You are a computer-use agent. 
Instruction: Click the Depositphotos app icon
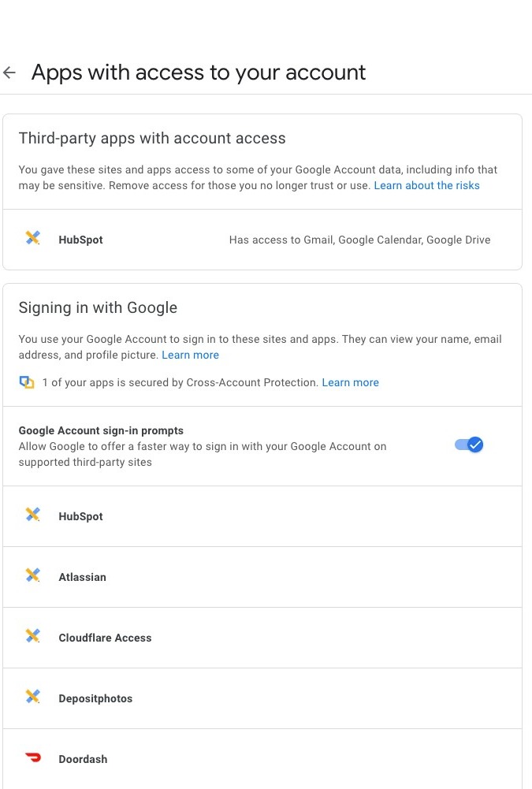tap(32, 698)
